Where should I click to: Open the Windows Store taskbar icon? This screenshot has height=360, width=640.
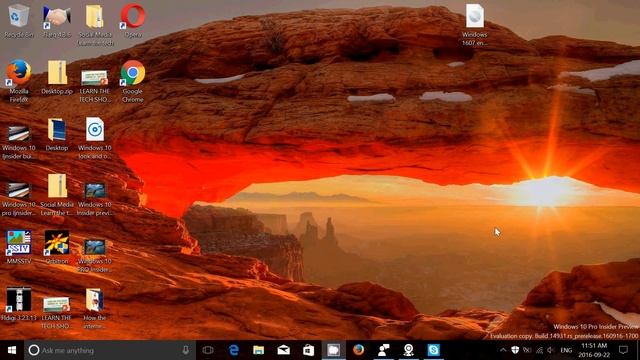pos(309,350)
